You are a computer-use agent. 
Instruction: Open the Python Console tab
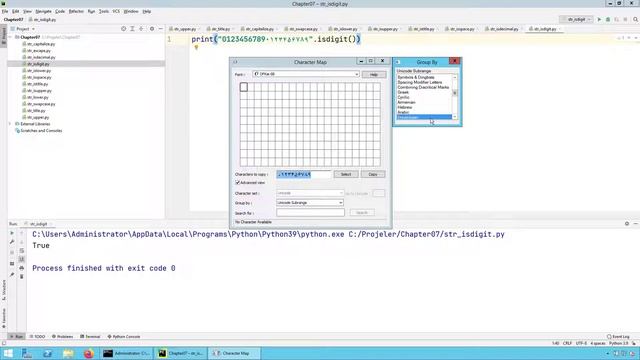coord(124,337)
